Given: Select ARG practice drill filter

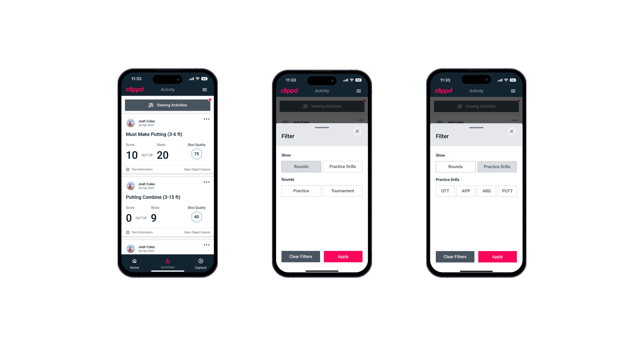Looking at the screenshot, I should point(486,191).
